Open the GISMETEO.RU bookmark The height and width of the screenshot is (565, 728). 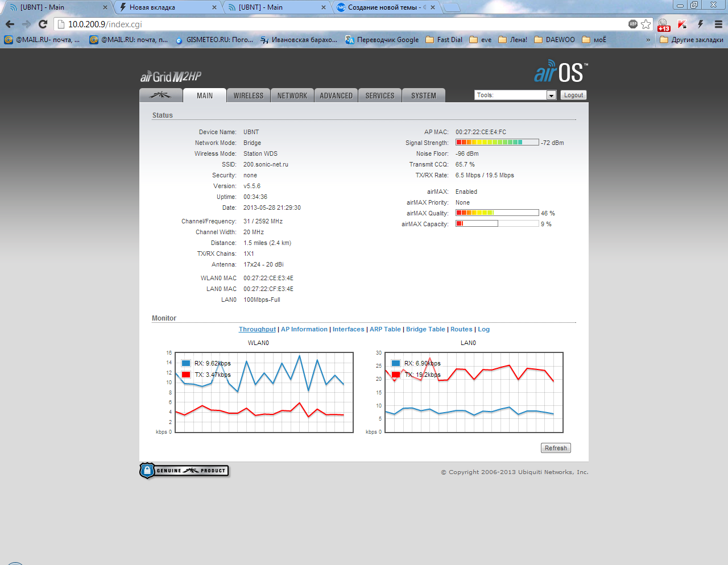[x=214, y=40]
